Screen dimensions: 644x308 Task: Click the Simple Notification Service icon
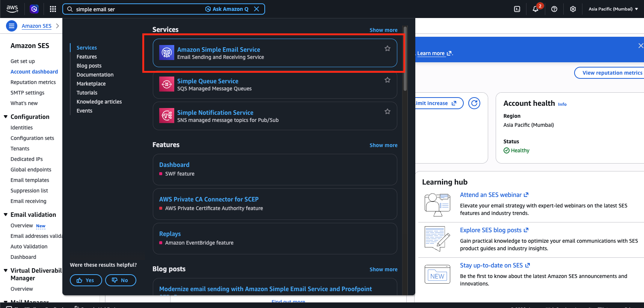point(167,116)
